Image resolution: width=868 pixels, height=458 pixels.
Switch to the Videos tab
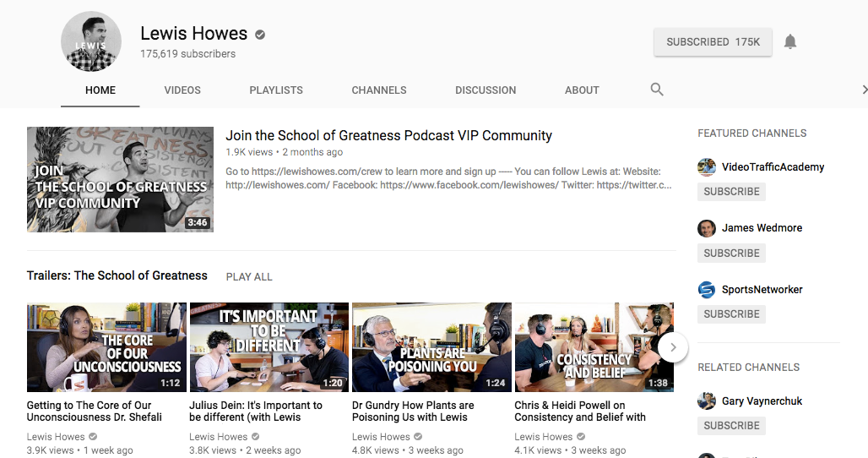[182, 90]
